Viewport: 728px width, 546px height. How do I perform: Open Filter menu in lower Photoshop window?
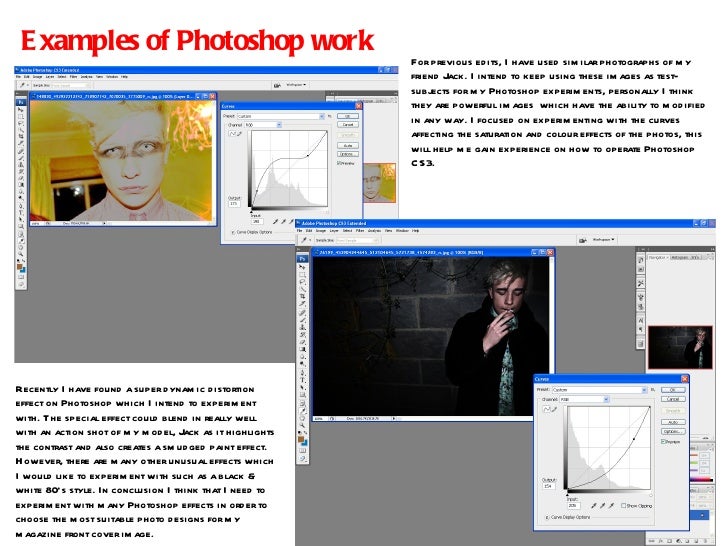360,230
